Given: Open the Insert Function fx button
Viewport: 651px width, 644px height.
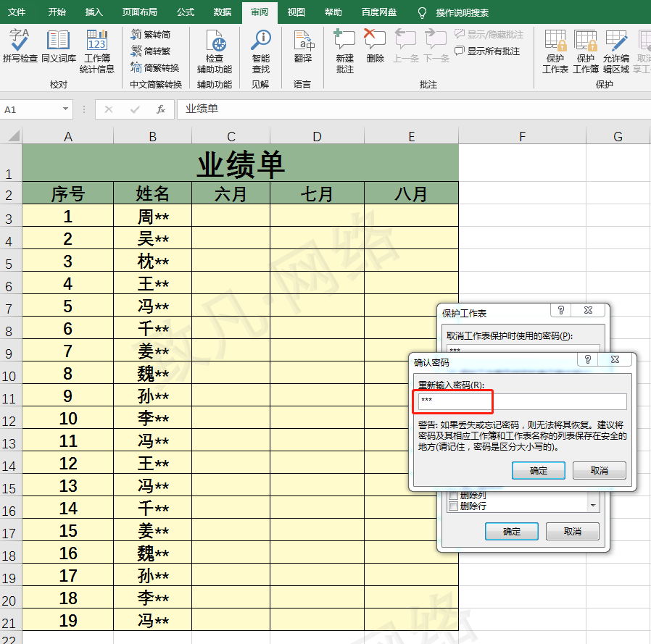Looking at the screenshot, I should pos(161,109).
